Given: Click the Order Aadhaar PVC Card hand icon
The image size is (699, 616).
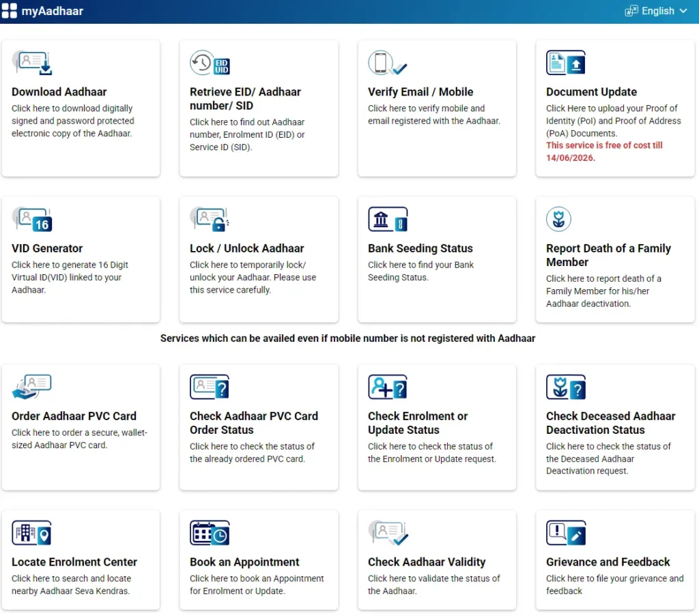Looking at the screenshot, I should click(x=31, y=387).
